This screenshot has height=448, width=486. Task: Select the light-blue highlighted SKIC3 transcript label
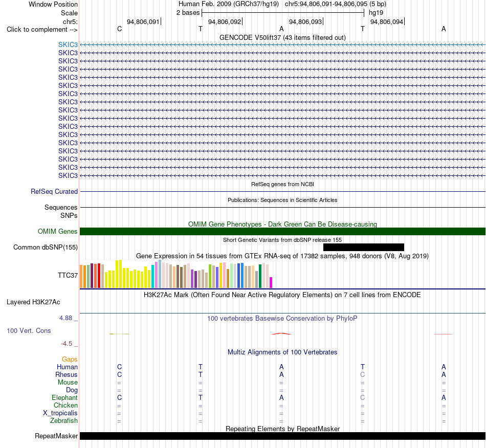click(68, 44)
